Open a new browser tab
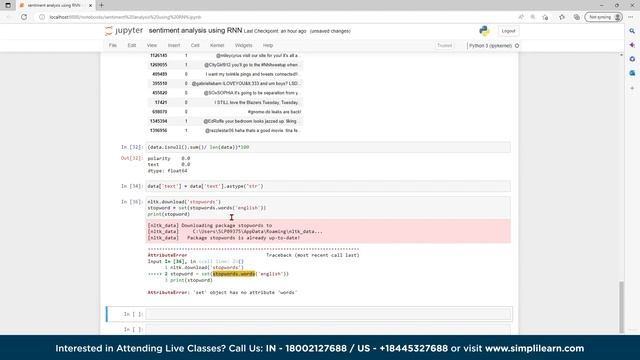The height and width of the screenshot is (360, 640). pyautogui.click(x=102, y=5)
